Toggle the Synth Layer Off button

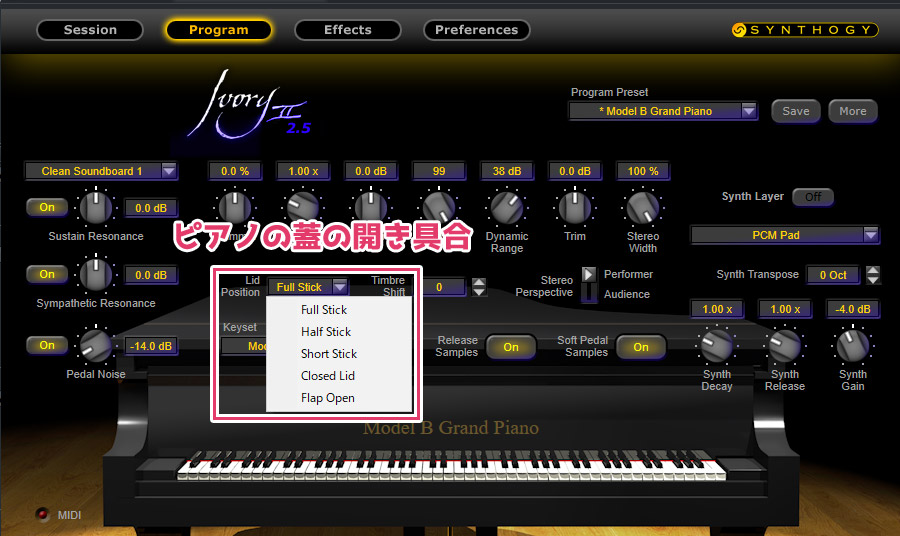click(x=813, y=197)
